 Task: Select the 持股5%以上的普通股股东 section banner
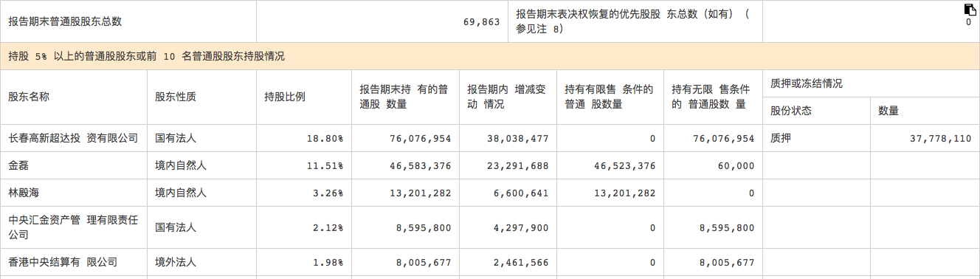pyautogui.click(x=490, y=56)
